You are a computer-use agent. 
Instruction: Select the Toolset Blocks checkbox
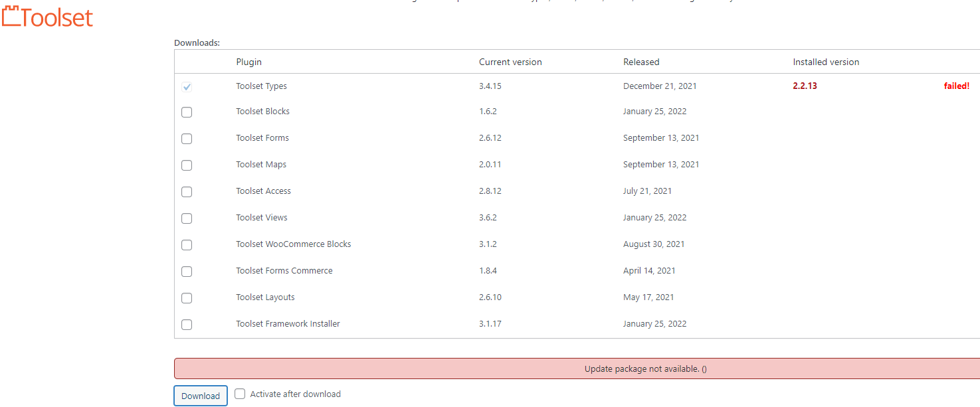pos(187,112)
